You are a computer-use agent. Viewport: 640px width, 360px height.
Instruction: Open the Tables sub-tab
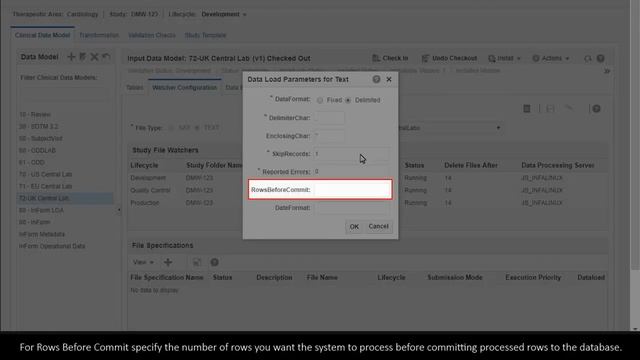(x=134, y=88)
